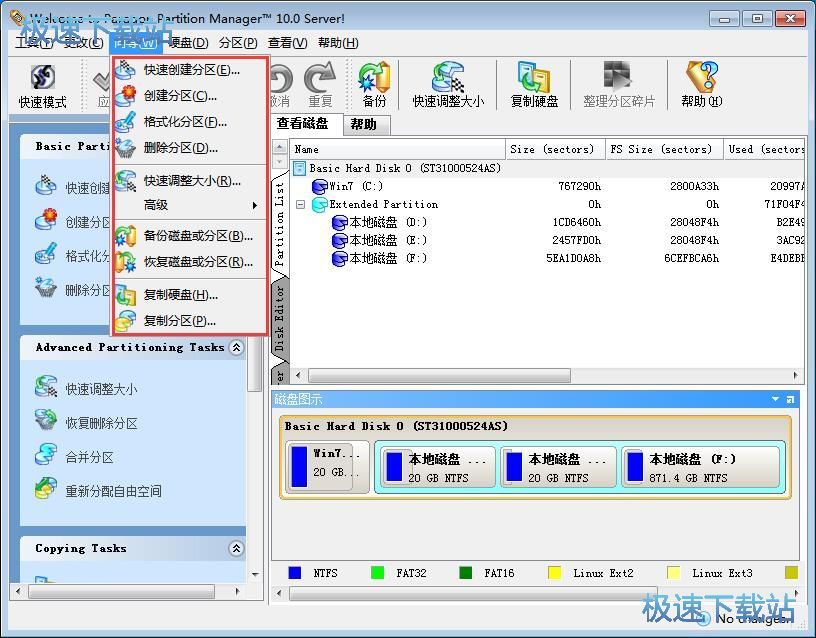816x638 pixels.
Task: Click the 合并分区 sidebar icon
Action: pos(46,454)
